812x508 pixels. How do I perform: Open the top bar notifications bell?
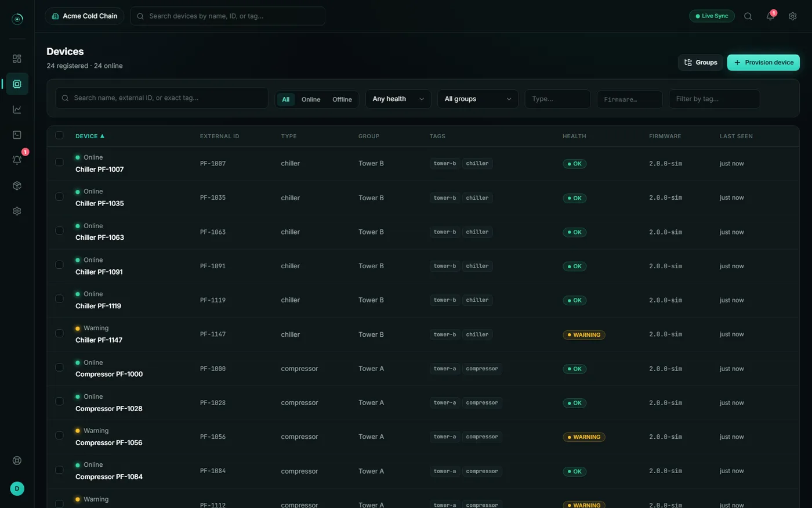point(770,16)
